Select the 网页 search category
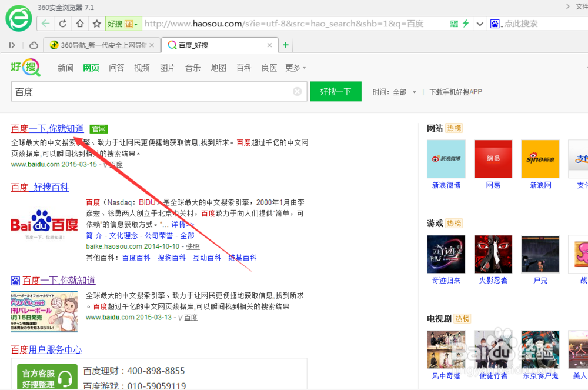The image size is (588, 390). (x=91, y=68)
